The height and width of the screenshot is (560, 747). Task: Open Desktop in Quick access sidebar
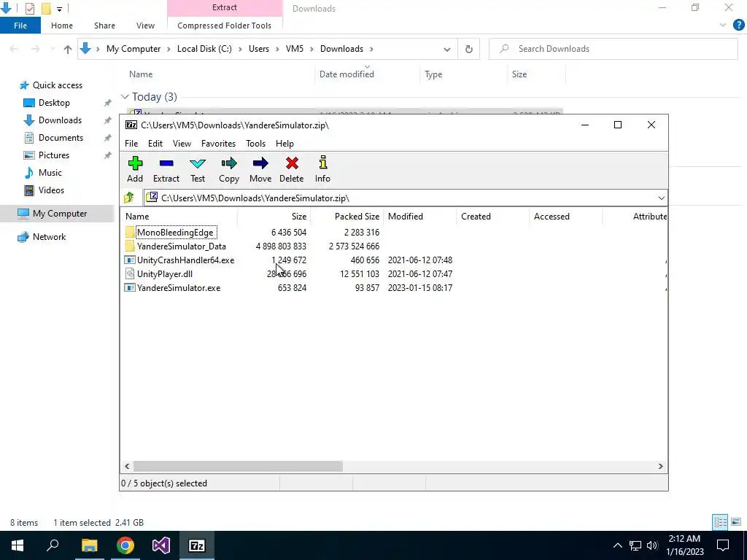54,103
